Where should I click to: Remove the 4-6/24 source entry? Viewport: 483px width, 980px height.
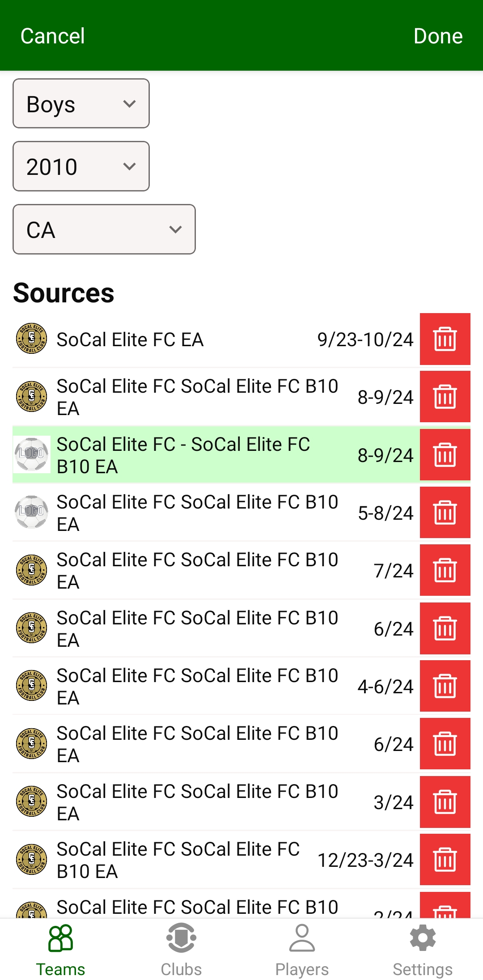(x=445, y=686)
